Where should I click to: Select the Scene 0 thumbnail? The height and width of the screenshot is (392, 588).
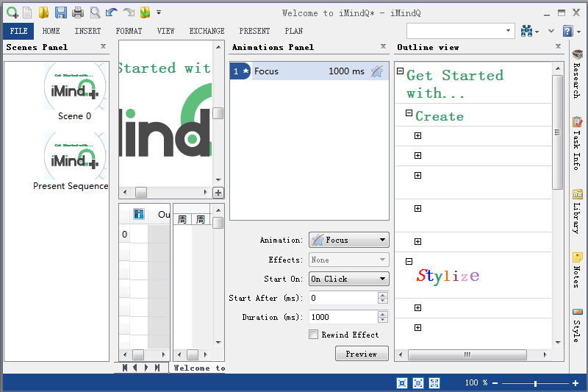(x=75, y=86)
